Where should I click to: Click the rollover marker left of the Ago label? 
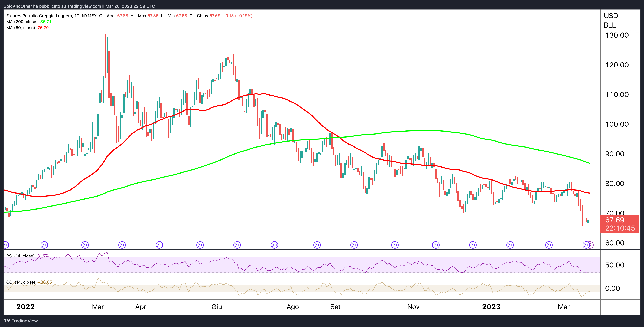click(x=274, y=245)
